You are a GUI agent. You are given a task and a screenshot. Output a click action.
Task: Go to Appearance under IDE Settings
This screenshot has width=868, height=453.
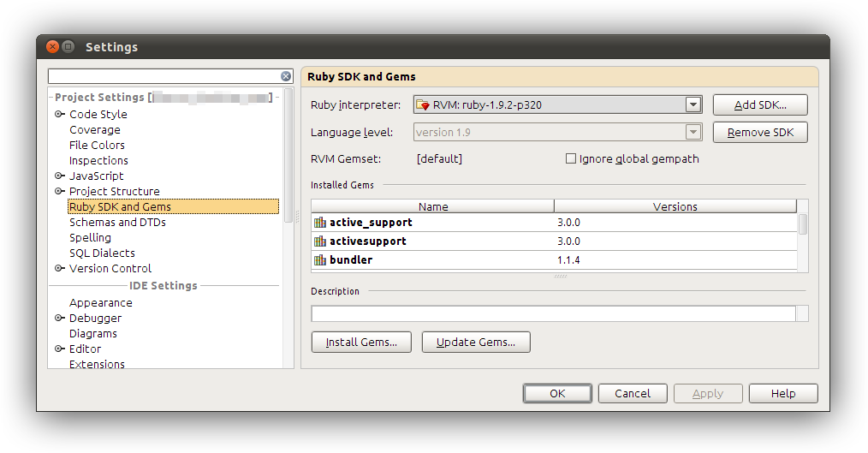point(101,303)
